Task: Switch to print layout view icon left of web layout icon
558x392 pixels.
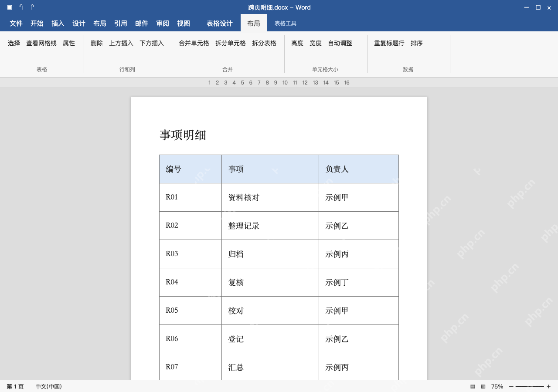Action: point(473,386)
